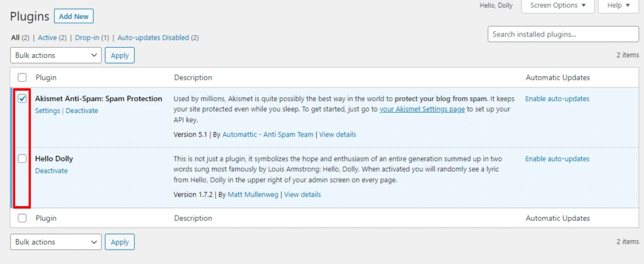
Task: Filter plugins by Drop-in
Action: click(86, 38)
